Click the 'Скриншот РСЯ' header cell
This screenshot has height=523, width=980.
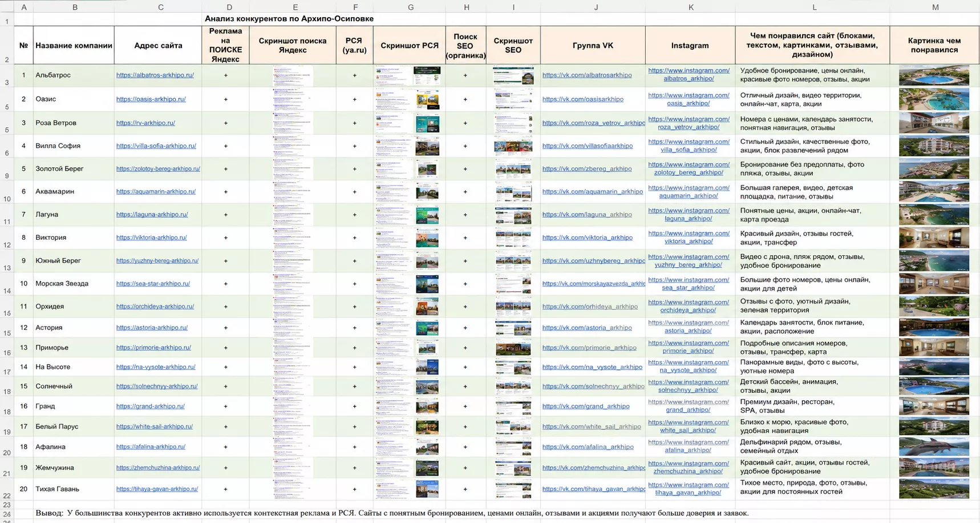point(410,45)
